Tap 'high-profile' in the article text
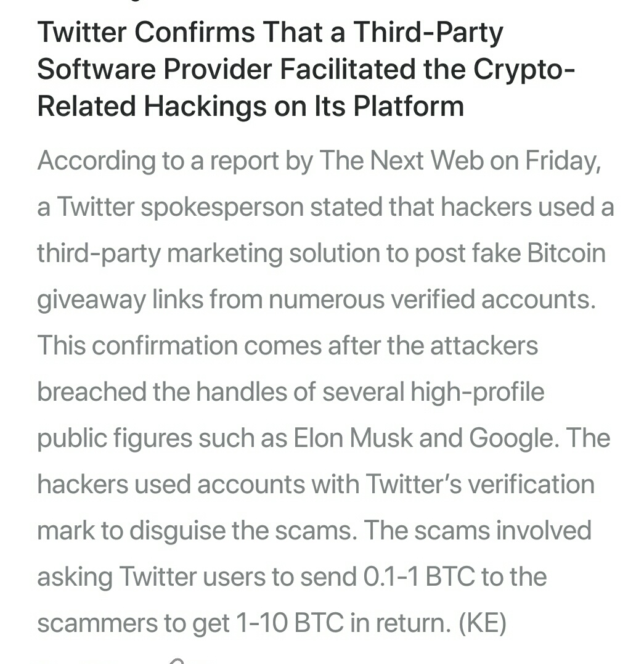 point(477,392)
